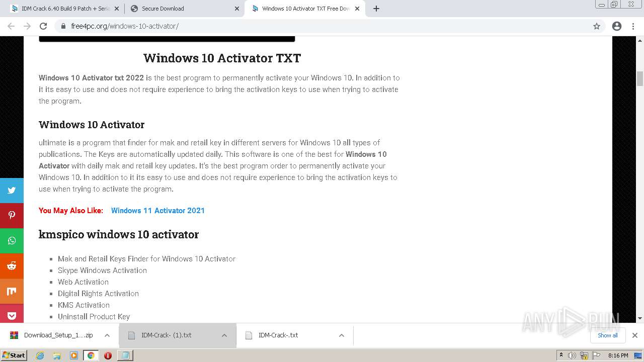Bookmark this page with the star icon
The height and width of the screenshot is (362, 644).
[597, 26]
